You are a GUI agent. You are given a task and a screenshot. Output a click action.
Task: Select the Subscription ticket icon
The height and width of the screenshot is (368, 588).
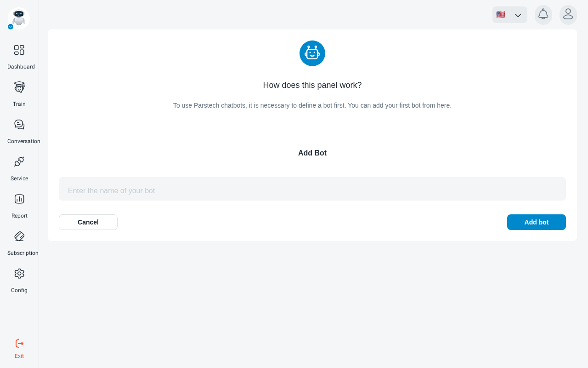point(19,236)
